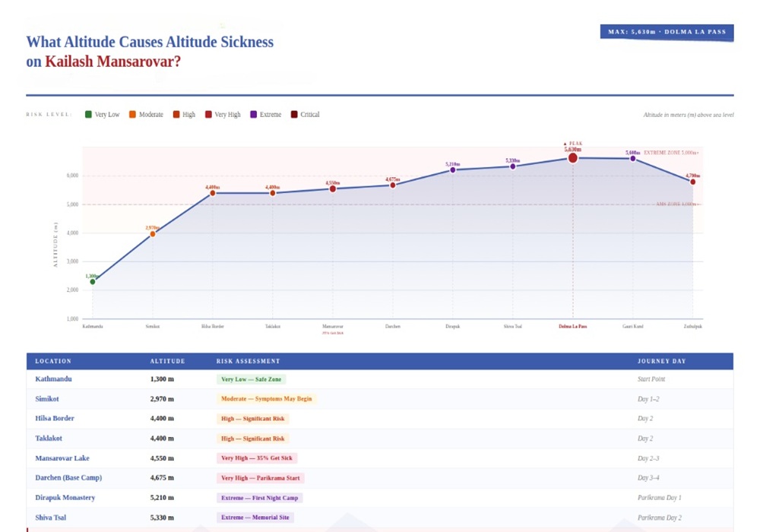Select the Simikot 2,970m chart point

click(153, 234)
